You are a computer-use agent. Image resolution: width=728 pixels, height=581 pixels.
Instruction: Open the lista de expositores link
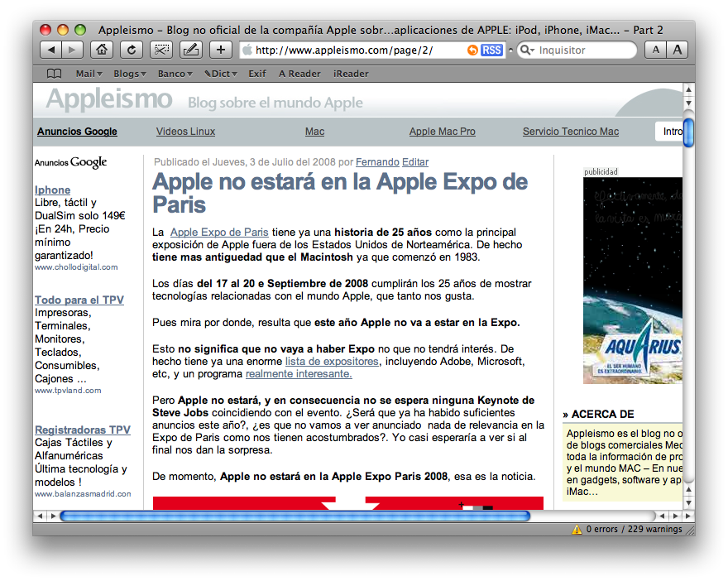pyautogui.click(x=332, y=362)
